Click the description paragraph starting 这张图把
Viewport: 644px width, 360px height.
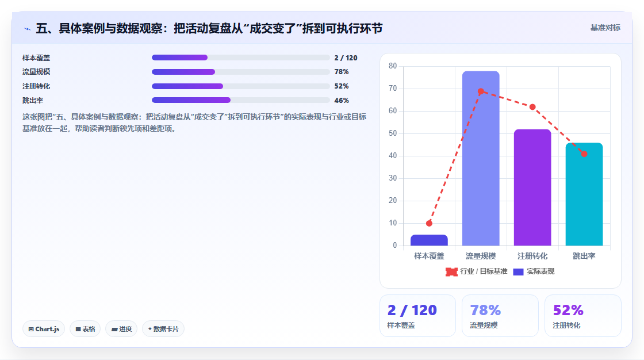(194, 123)
